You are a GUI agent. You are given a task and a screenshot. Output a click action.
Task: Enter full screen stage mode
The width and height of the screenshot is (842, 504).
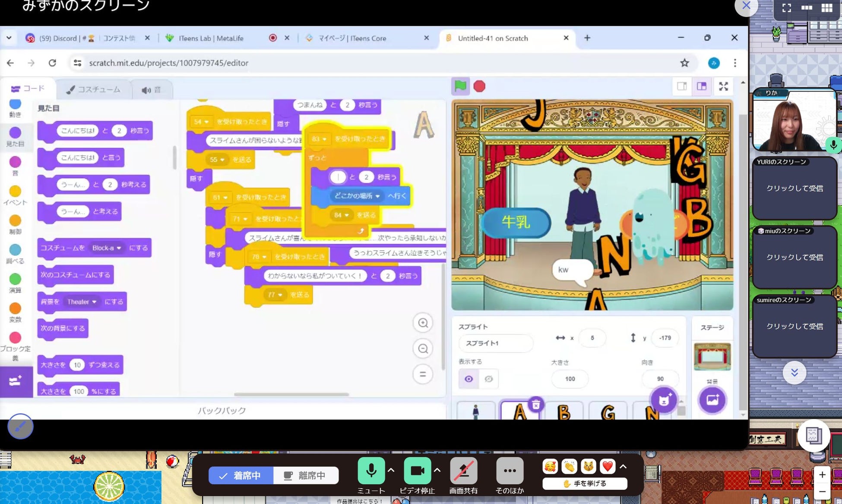pyautogui.click(x=723, y=86)
